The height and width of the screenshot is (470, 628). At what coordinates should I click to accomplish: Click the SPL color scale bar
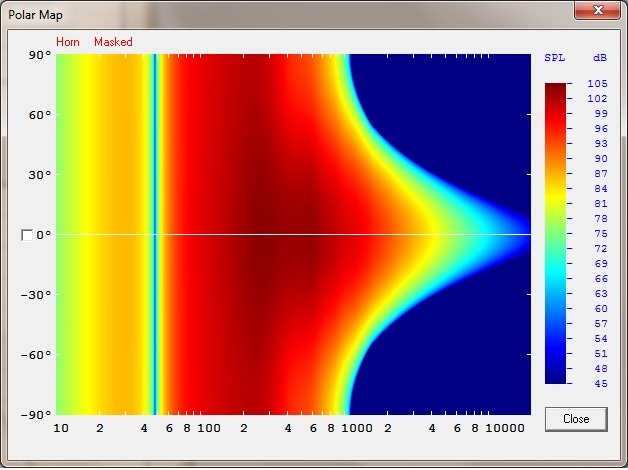556,233
